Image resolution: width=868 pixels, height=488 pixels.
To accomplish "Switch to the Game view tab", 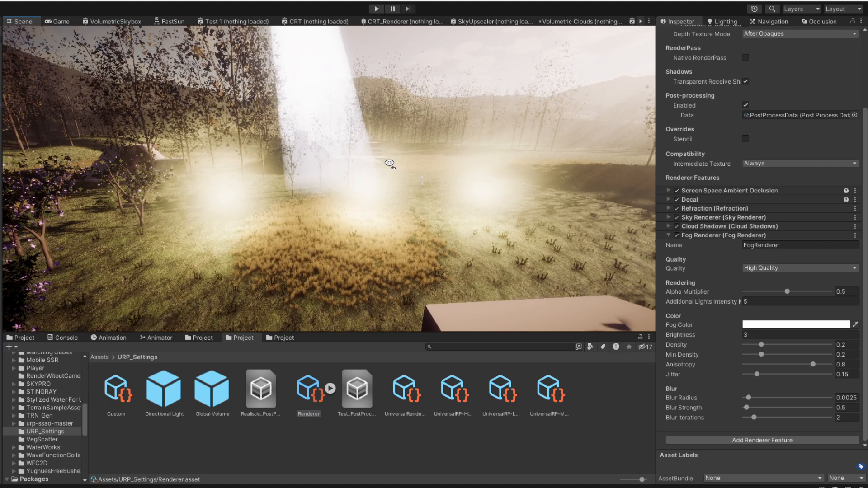I will click(57, 21).
